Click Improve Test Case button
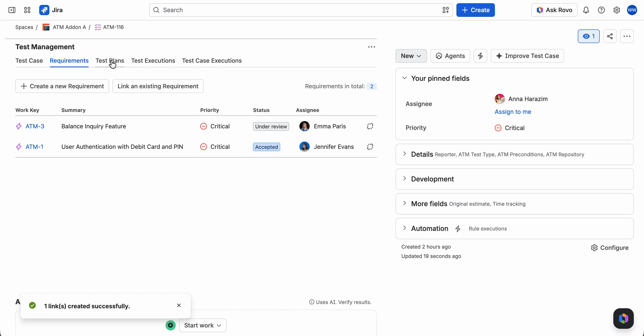This screenshot has height=336, width=644. pyautogui.click(x=527, y=56)
